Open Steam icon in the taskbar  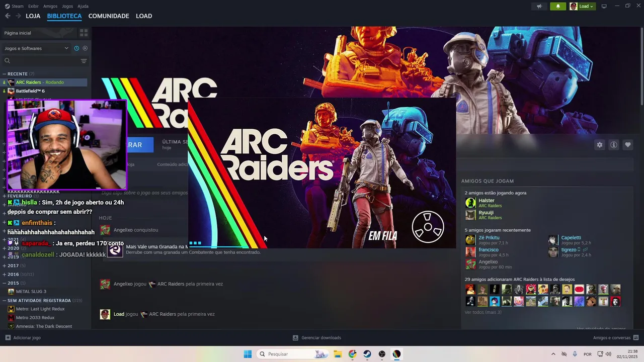(x=367, y=354)
